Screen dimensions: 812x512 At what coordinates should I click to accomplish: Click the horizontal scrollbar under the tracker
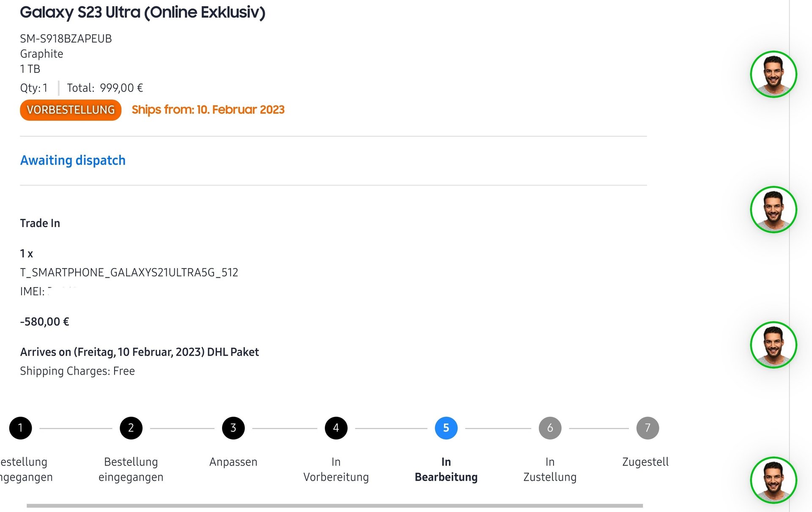334,506
